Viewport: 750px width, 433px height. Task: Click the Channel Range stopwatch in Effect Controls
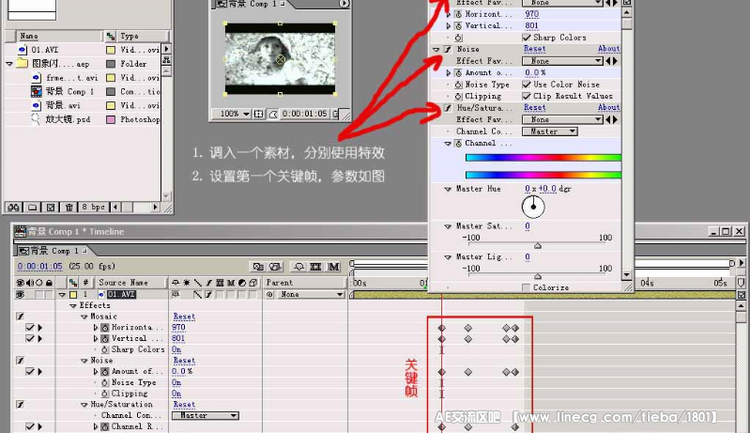458,143
